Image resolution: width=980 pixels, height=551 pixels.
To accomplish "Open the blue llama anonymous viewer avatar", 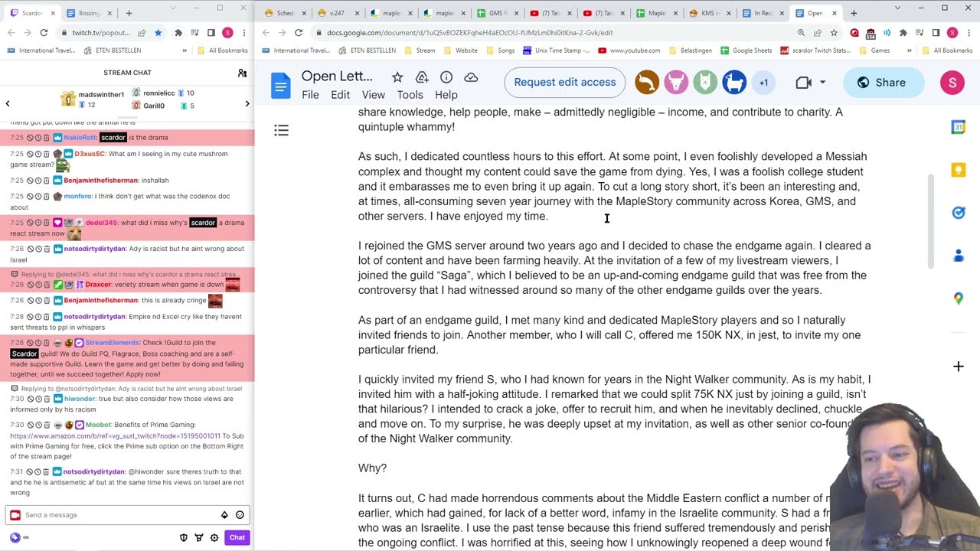I will point(734,83).
